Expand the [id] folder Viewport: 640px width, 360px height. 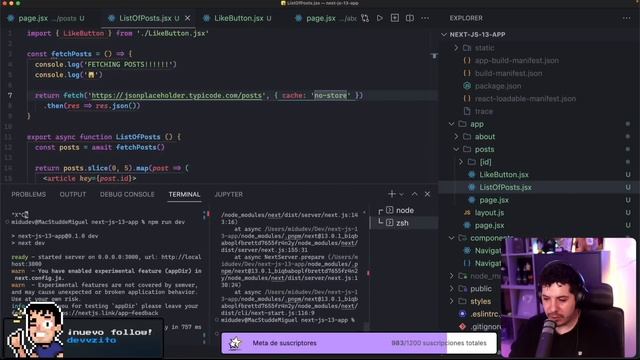[485, 162]
